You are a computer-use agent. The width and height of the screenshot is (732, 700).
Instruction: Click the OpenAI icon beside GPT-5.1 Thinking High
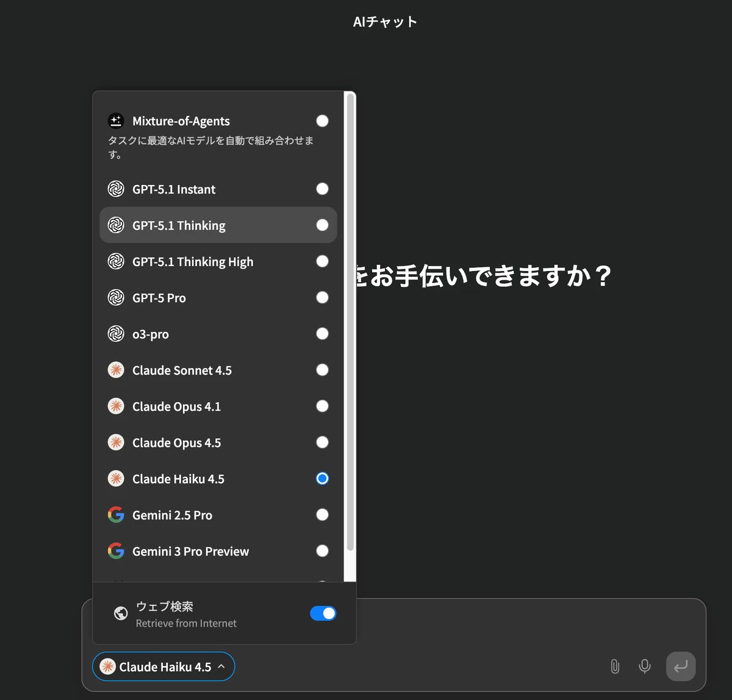116,261
